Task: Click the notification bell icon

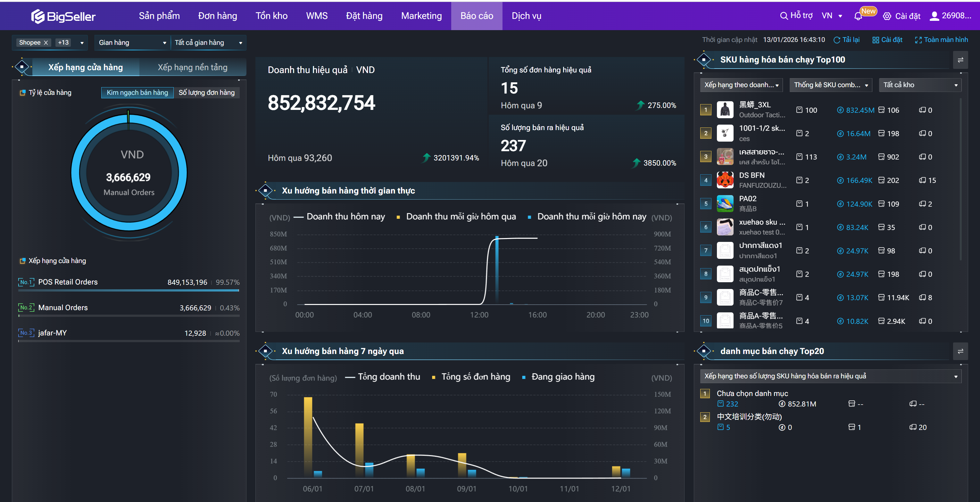Action: (858, 16)
